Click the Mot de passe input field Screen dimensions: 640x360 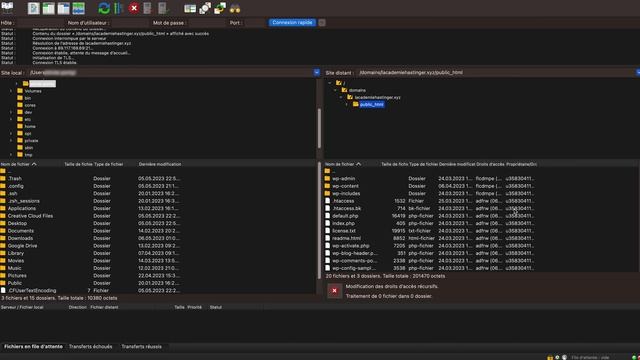(207, 23)
